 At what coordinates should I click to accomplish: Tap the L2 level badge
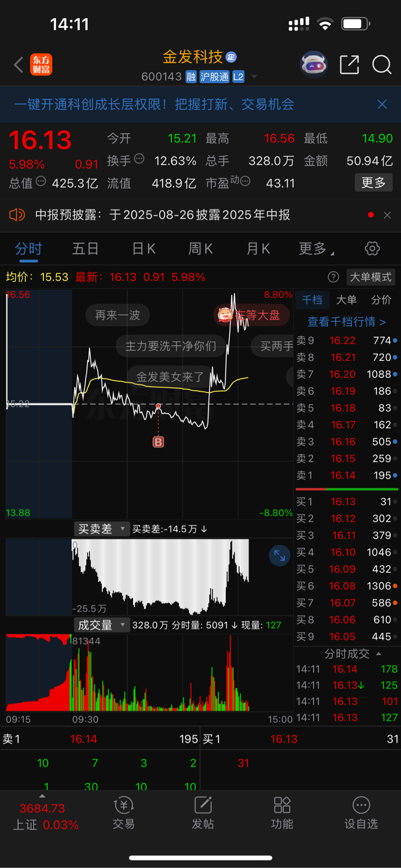point(238,77)
